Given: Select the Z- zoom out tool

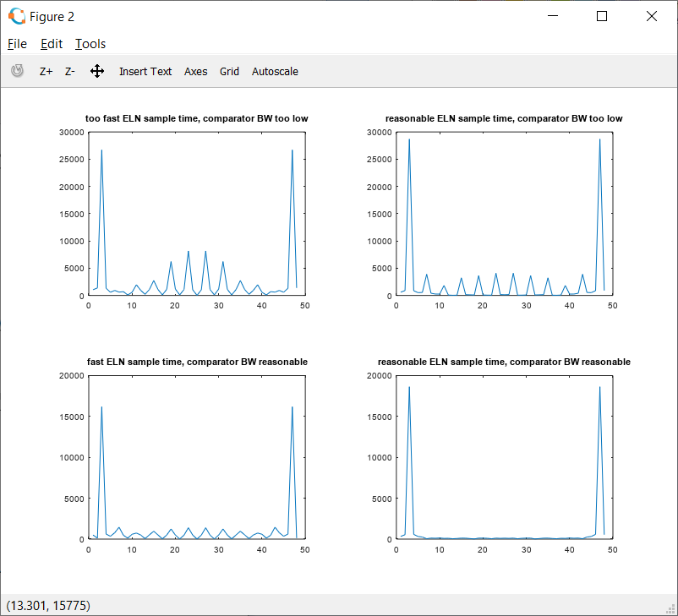Looking at the screenshot, I should [x=70, y=72].
